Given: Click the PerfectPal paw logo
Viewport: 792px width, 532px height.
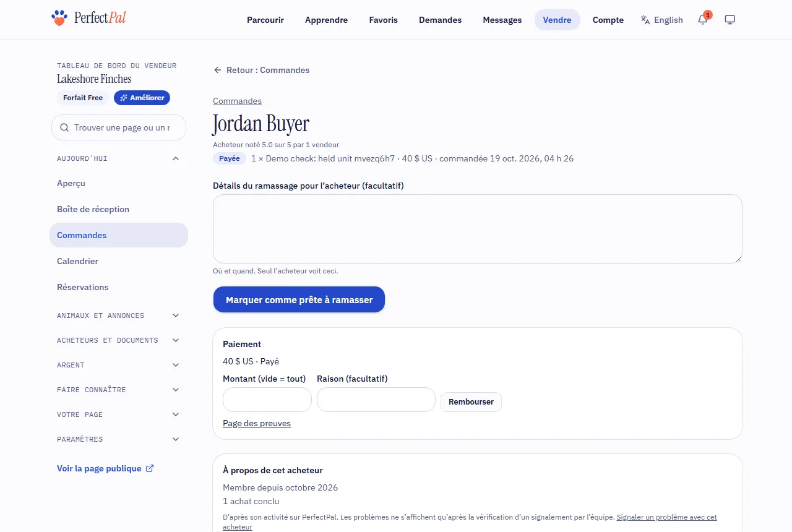Looking at the screenshot, I should [x=59, y=18].
